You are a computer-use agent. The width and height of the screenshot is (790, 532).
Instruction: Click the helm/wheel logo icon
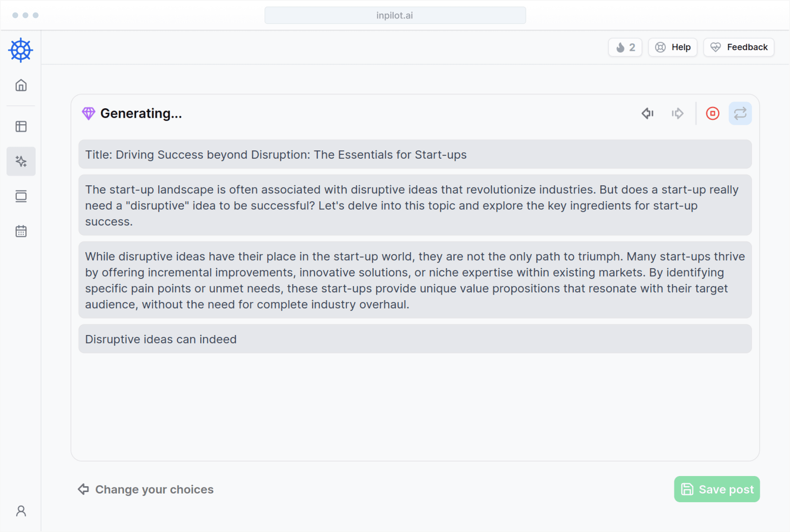(21, 51)
